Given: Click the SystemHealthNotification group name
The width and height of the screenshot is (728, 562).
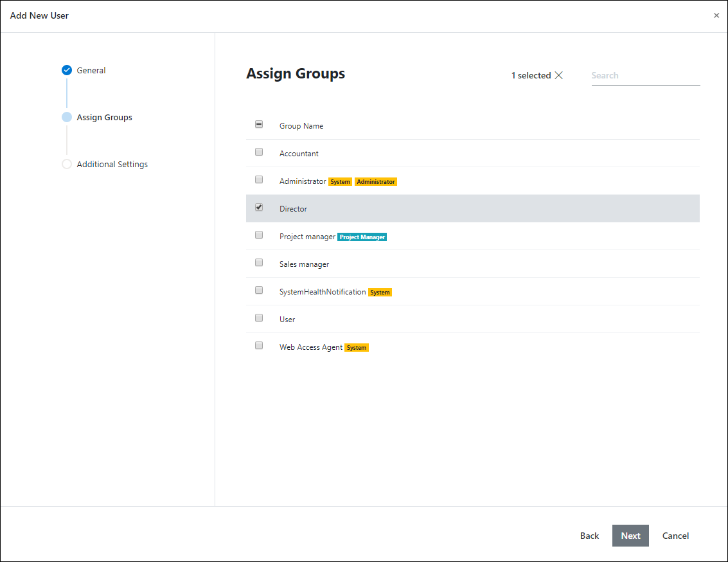Looking at the screenshot, I should click(323, 292).
